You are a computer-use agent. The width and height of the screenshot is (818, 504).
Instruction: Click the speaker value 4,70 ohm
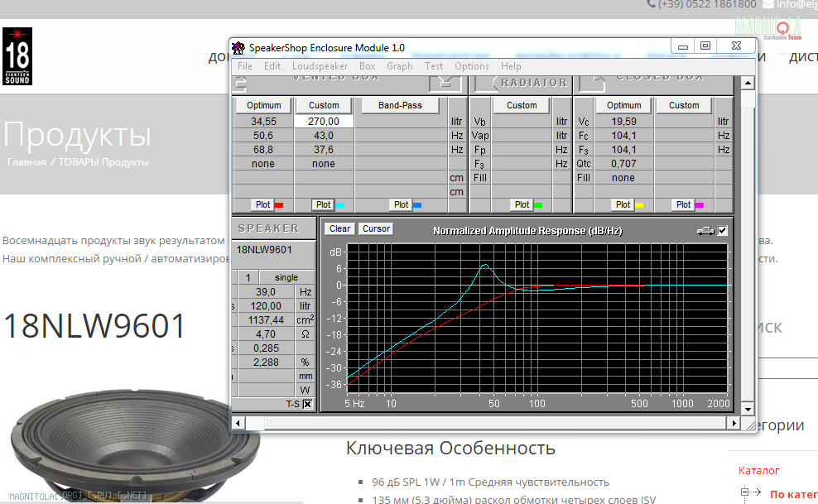pos(266,334)
